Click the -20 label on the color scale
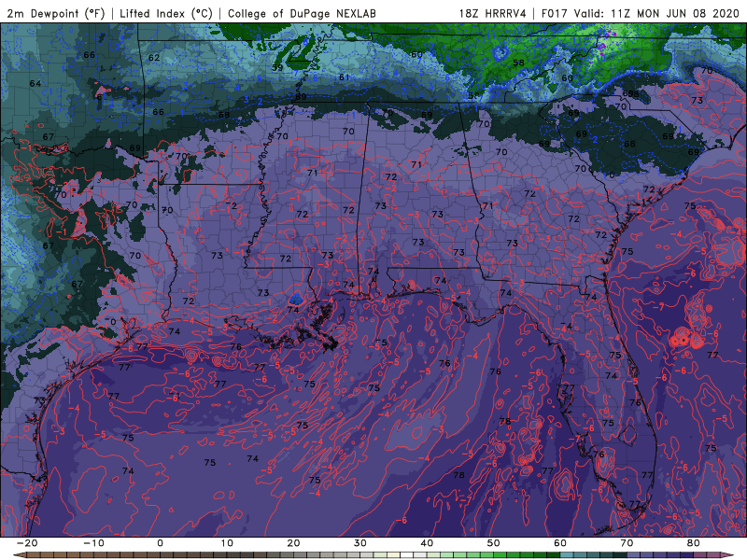This screenshot has width=747, height=560. pyautogui.click(x=27, y=543)
